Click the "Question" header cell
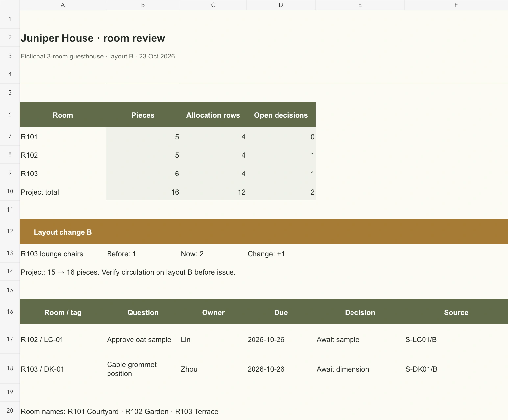Viewport: 508px width, 420px height. click(x=143, y=312)
